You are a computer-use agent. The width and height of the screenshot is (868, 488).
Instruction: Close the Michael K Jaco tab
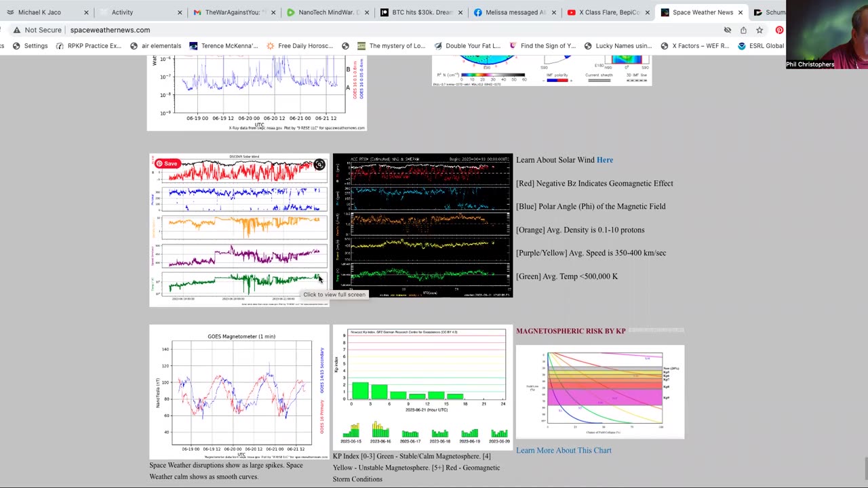pos(86,12)
